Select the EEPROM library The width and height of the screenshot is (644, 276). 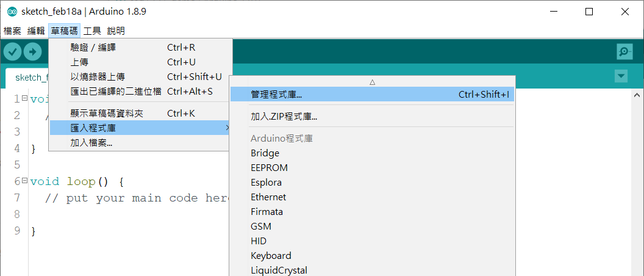coord(372,168)
